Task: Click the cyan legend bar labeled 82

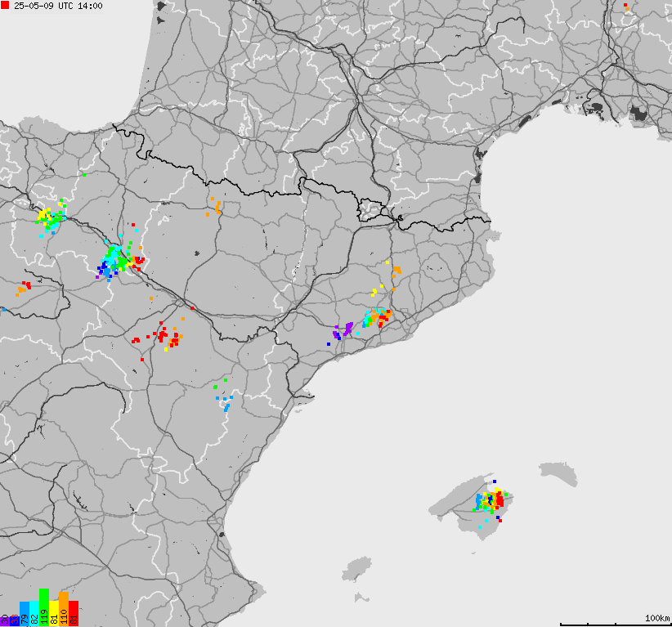Action: point(34,614)
